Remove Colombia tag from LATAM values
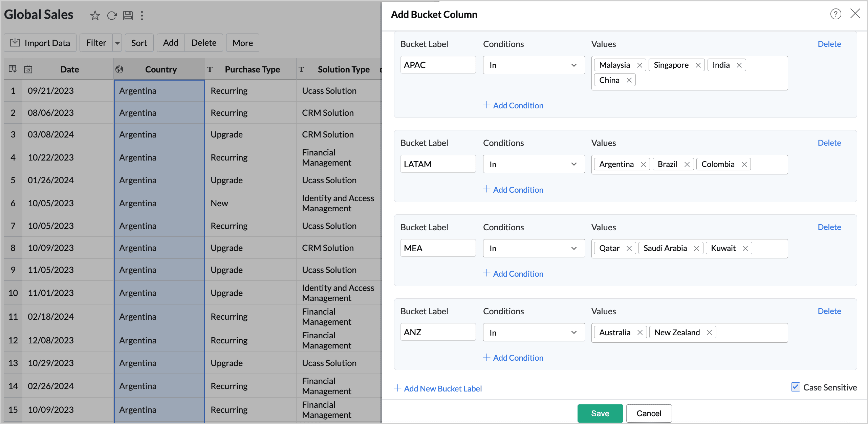868x424 pixels. [x=744, y=164]
